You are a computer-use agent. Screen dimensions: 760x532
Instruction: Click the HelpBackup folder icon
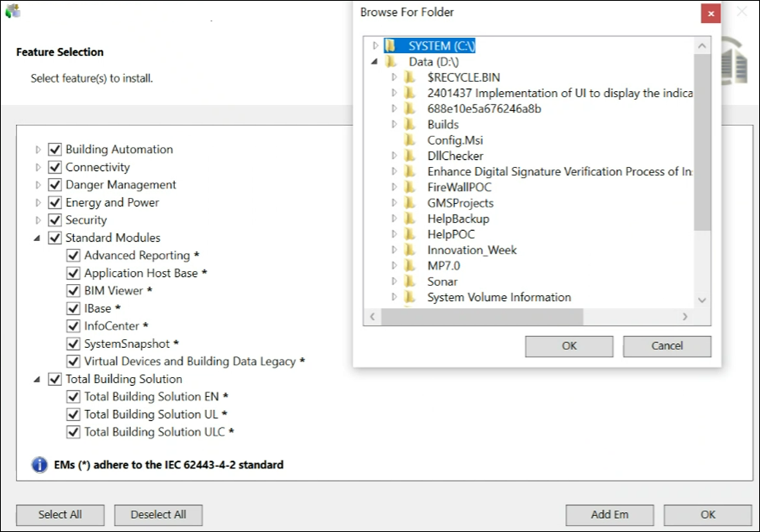(410, 219)
